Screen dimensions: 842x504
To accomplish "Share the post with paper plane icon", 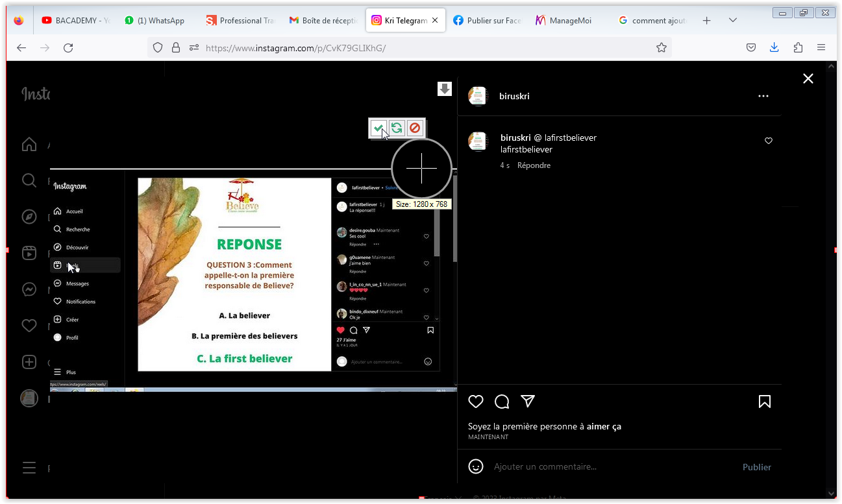I will [x=528, y=402].
